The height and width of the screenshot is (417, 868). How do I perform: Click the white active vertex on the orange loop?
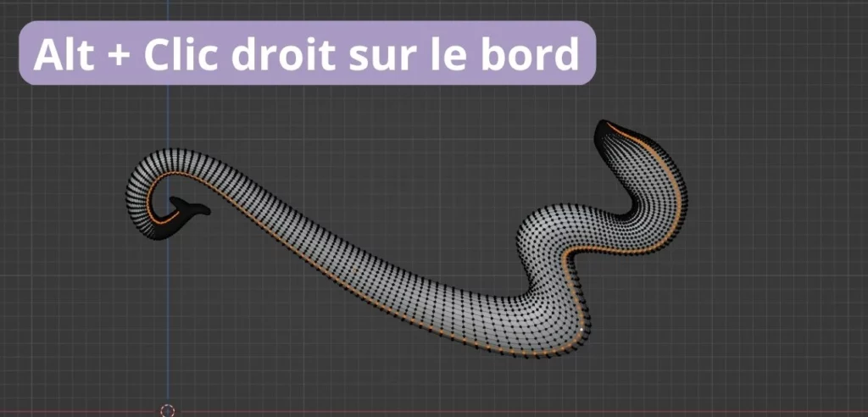581,330
